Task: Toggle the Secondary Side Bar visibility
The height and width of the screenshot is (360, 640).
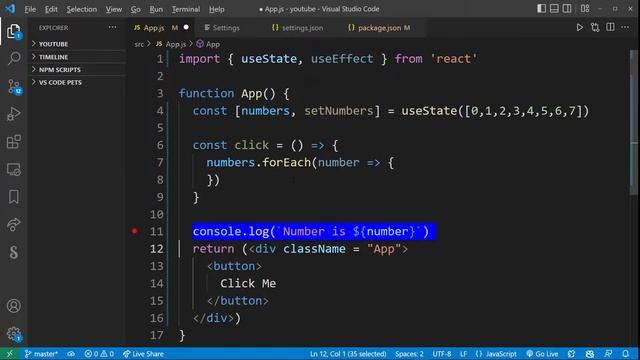Action: coord(567,9)
